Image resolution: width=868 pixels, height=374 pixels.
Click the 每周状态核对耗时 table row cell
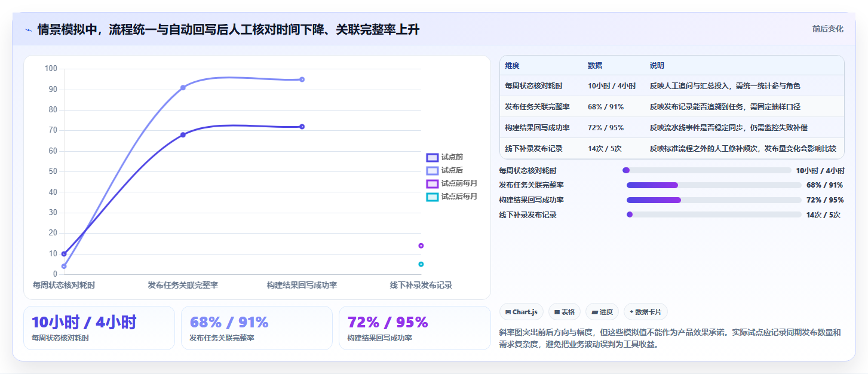[533, 86]
